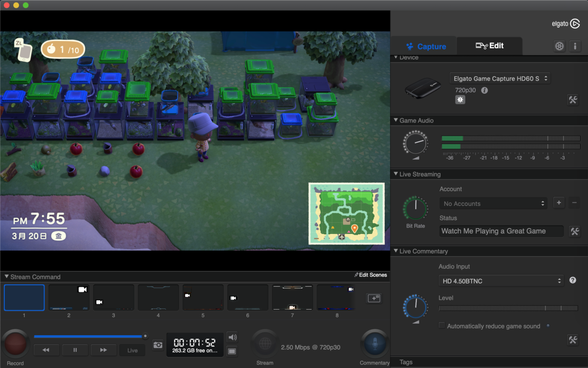Click the blue dot after reduce game sound
Screen dimensions: 588x368
point(548,325)
